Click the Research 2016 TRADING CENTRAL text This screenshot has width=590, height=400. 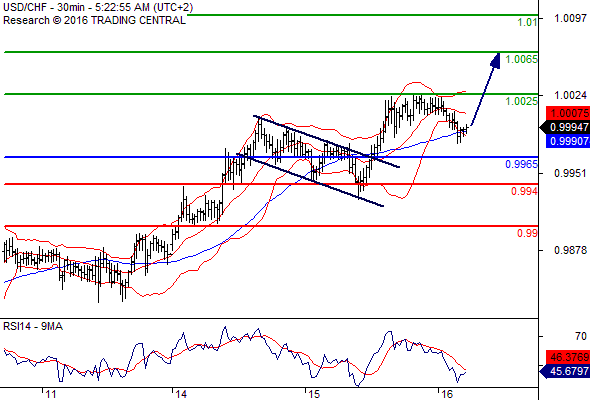tap(94, 20)
